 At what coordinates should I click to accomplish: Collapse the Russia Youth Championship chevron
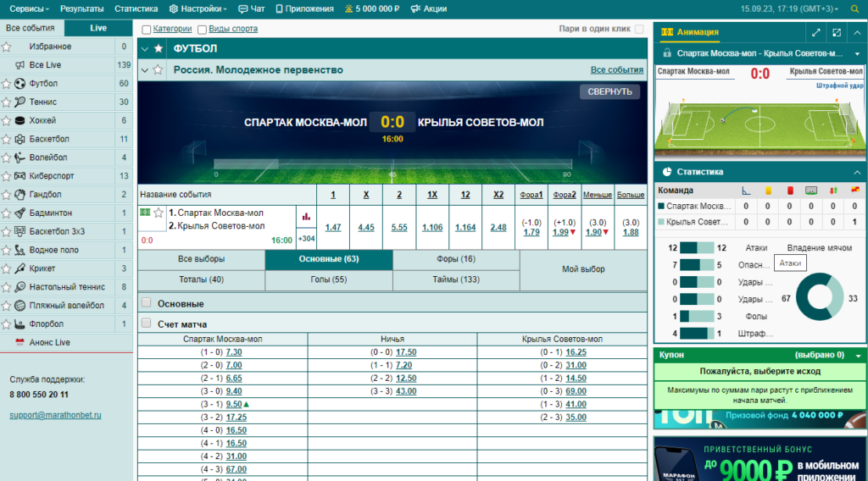tap(144, 70)
